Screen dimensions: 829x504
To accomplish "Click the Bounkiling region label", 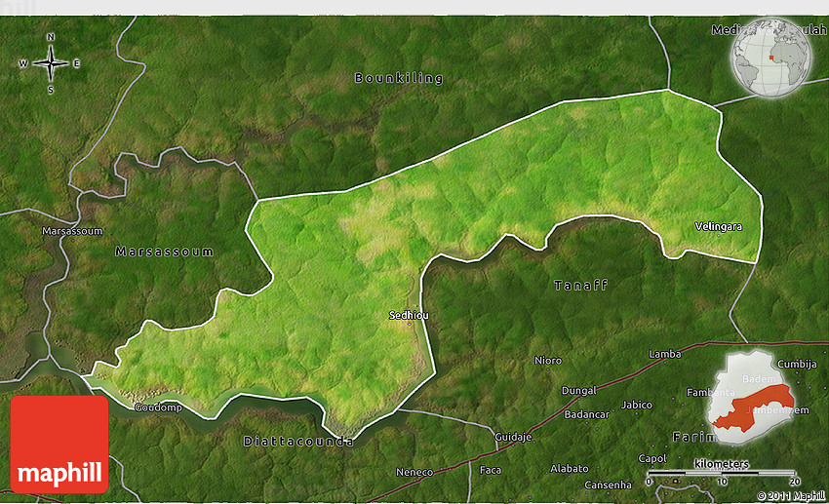I will tap(398, 78).
